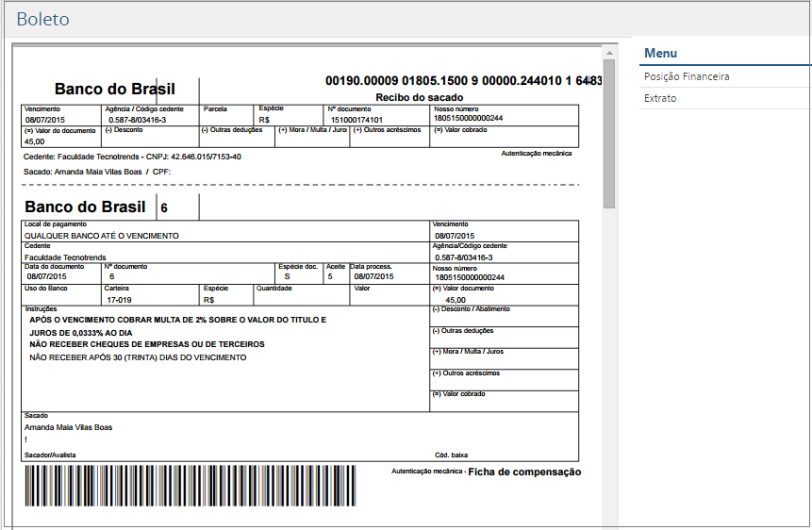
Task: Click the Carteira value 17-019
Action: [x=119, y=299]
